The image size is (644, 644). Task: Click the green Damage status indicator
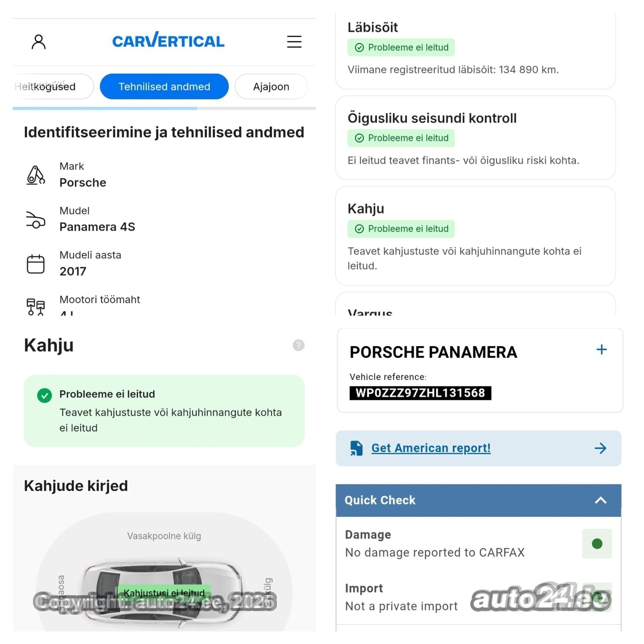pos(597,543)
